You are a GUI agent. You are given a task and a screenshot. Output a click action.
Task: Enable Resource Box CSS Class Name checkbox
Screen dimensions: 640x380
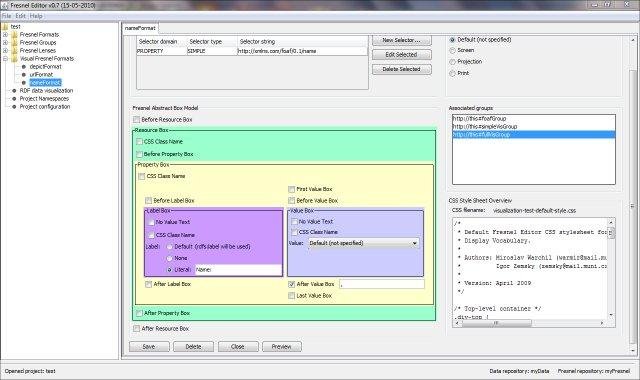(x=139, y=142)
